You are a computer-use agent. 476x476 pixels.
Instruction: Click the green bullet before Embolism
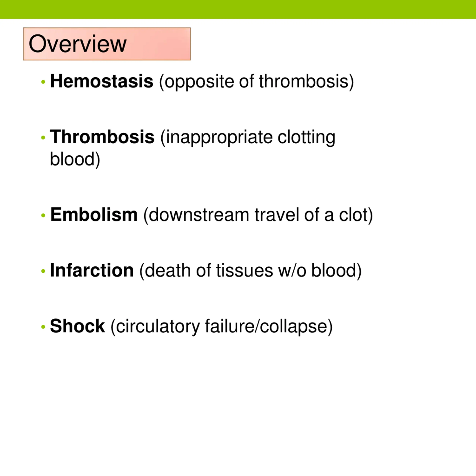[43, 215]
